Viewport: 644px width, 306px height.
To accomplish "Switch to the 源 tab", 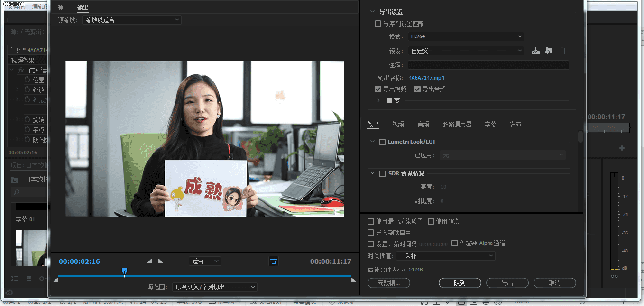I will click(60, 8).
